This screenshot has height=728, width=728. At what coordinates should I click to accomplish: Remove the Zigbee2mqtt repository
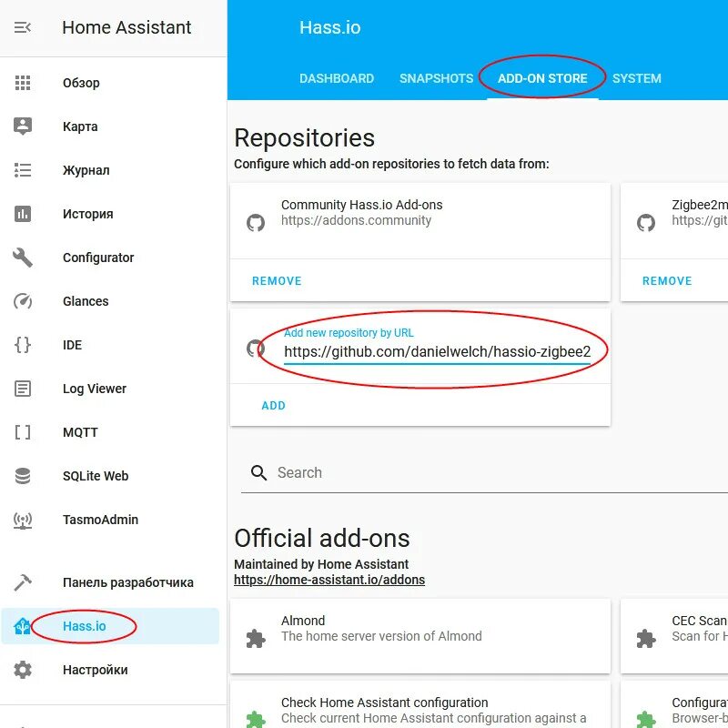click(667, 281)
